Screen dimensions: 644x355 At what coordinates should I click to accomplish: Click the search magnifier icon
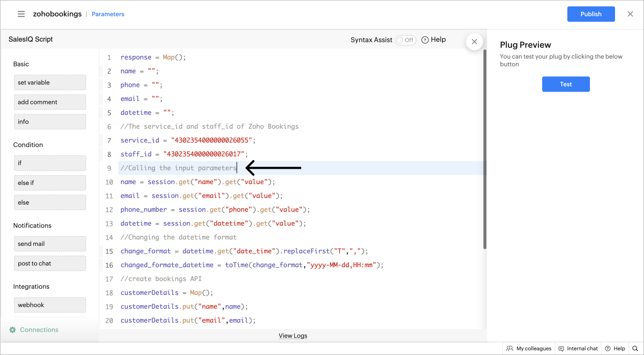635,349
